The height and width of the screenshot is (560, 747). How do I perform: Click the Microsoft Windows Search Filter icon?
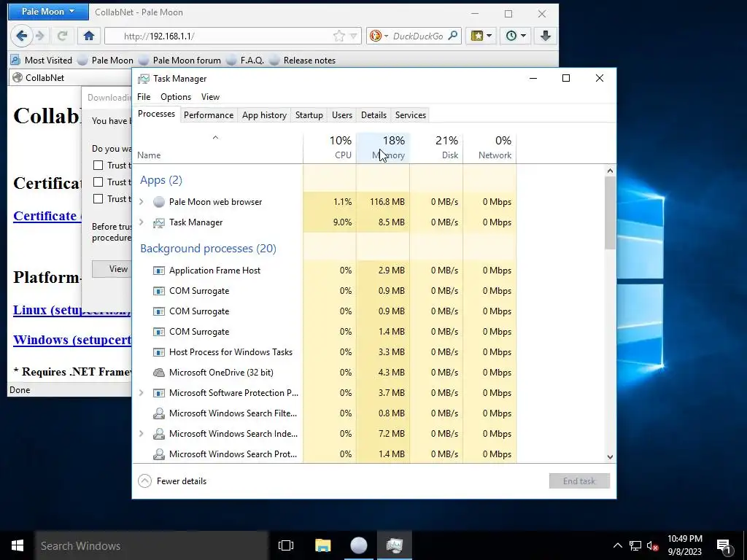coord(158,413)
